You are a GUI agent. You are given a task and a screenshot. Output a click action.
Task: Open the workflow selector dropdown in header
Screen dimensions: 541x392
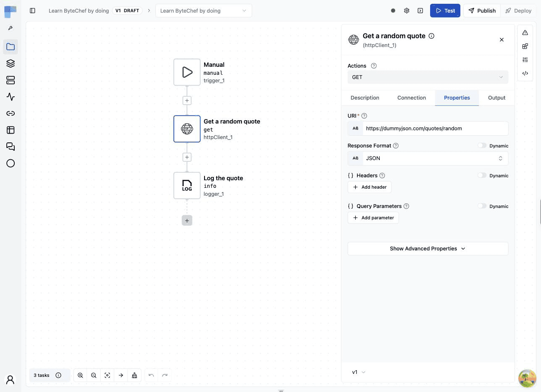204,11
